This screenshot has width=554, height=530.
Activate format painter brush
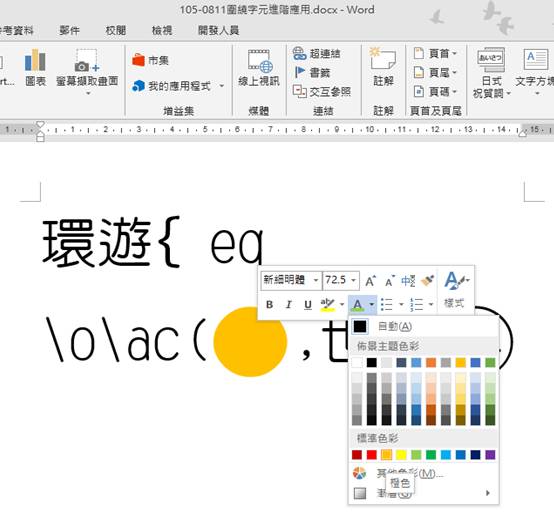428,281
